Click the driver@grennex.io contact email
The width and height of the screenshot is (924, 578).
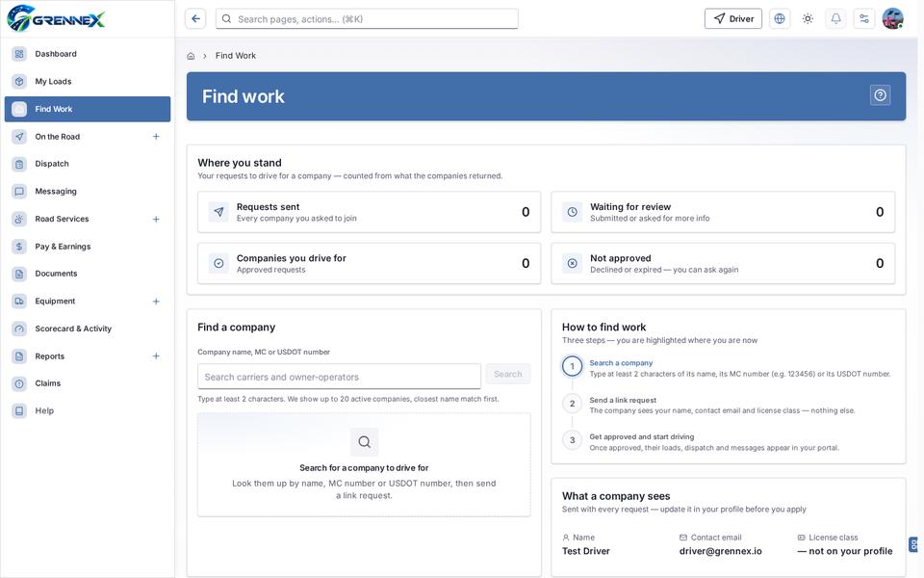[x=720, y=551]
